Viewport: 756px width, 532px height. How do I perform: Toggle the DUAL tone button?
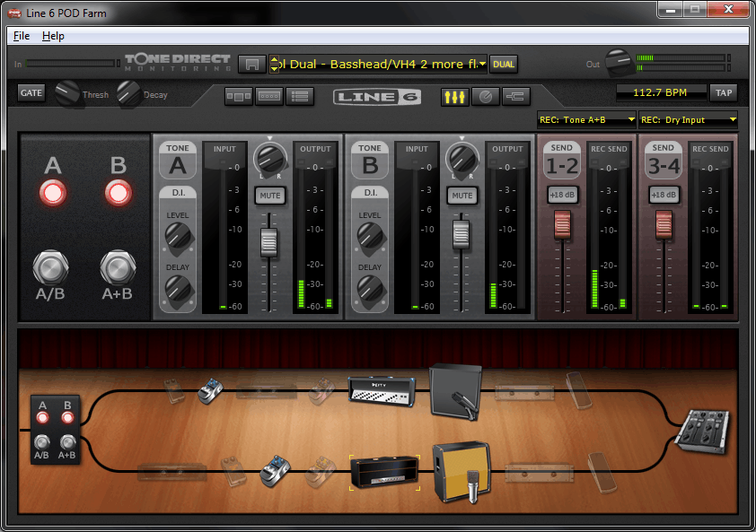pos(504,64)
